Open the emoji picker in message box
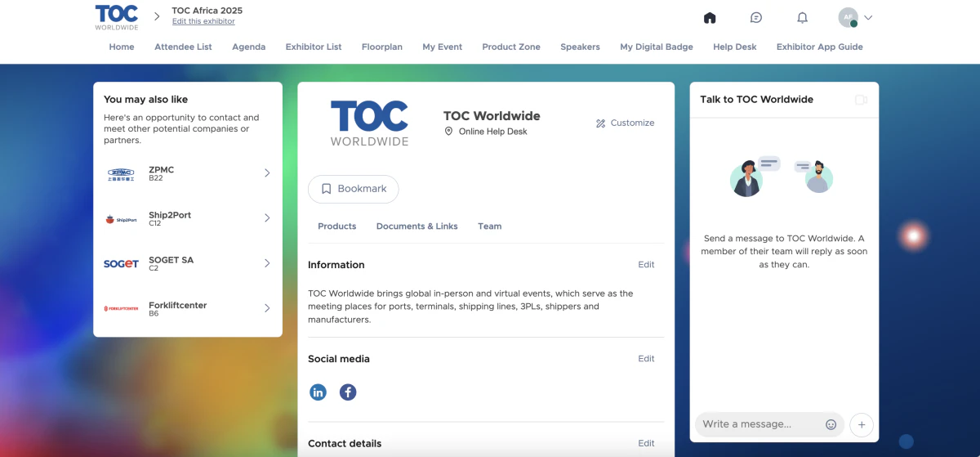Image resolution: width=980 pixels, height=457 pixels. (831, 424)
